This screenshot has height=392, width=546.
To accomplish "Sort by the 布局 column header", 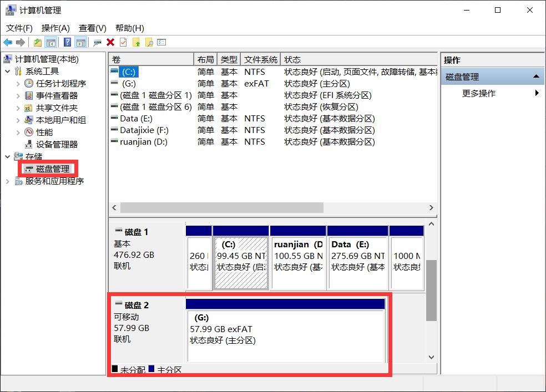I will pos(205,59).
